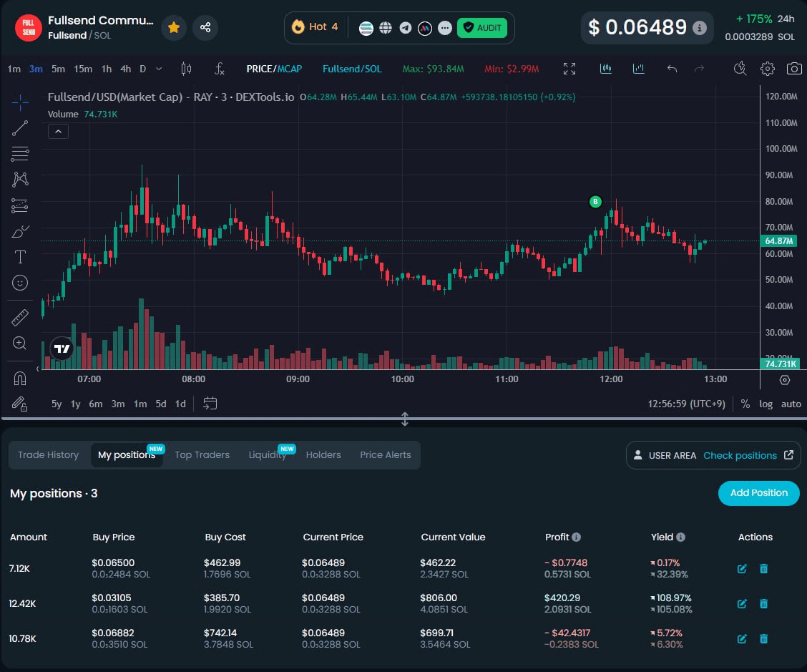Image resolution: width=807 pixels, height=672 pixels.
Task: Switch to the Trade History tab
Action: [49, 454]
